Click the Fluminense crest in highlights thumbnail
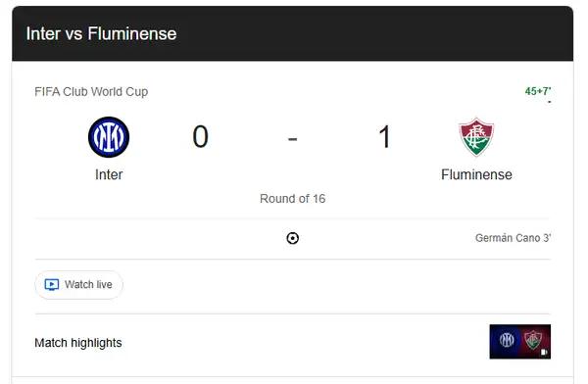 (x=532, y=340)
